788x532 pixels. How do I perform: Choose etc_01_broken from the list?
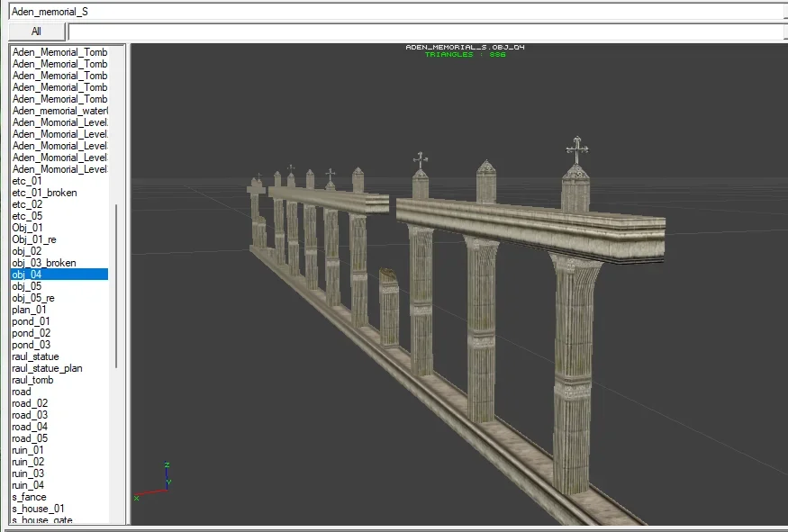coord(59,193)
